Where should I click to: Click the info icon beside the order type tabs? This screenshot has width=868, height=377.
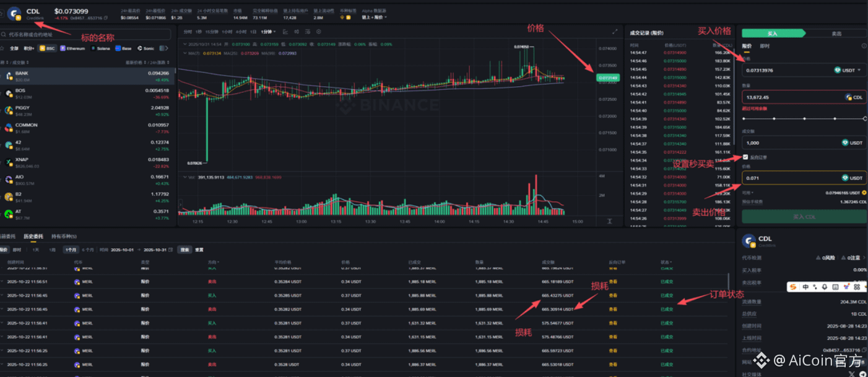(864, 46)
